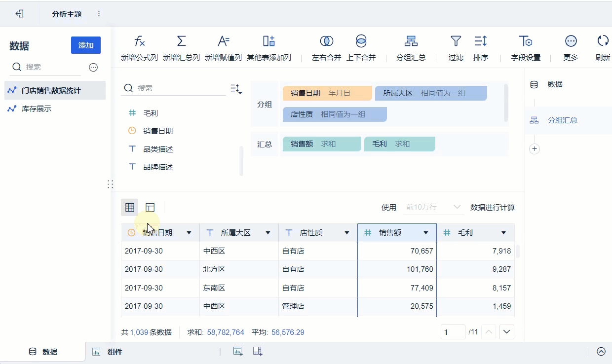Collapse the bottom panel with chevron button
The width and height of the screenshot is (612, 364).
pos(601,352)
